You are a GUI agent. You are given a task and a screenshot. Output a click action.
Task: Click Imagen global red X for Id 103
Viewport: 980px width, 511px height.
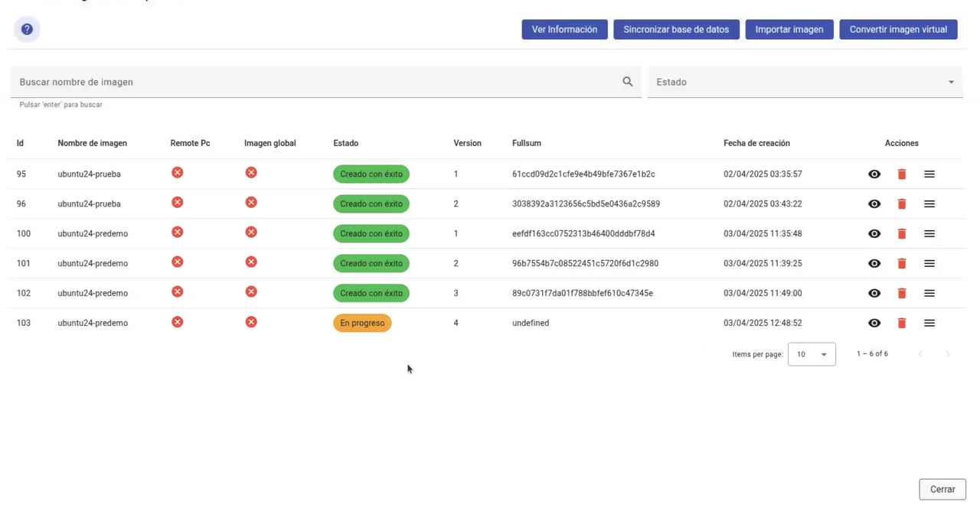point(251,322)
